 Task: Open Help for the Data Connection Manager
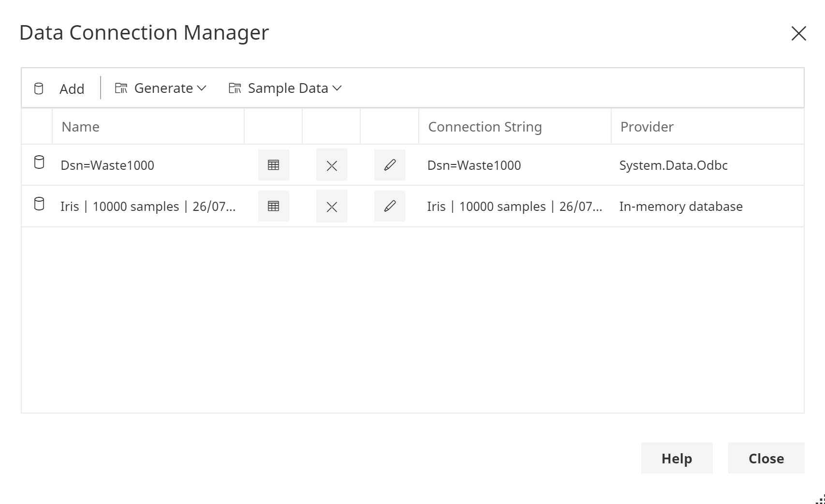pos(677,459)
